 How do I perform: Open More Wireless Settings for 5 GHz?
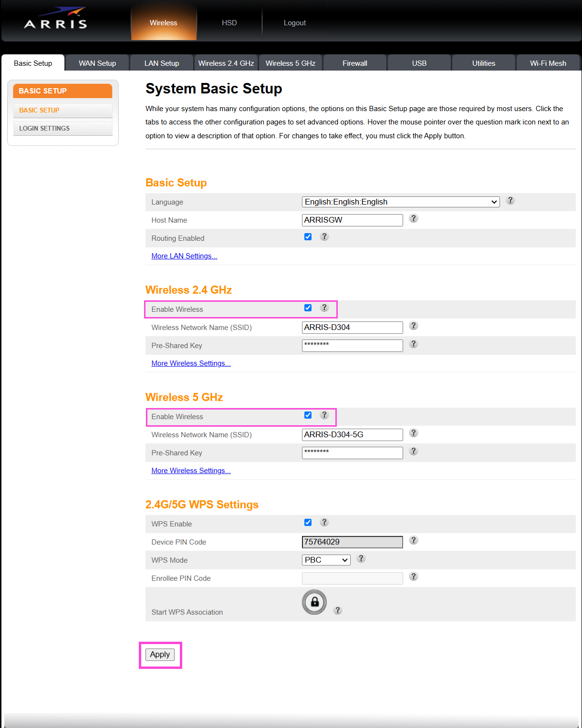point(191,471)
